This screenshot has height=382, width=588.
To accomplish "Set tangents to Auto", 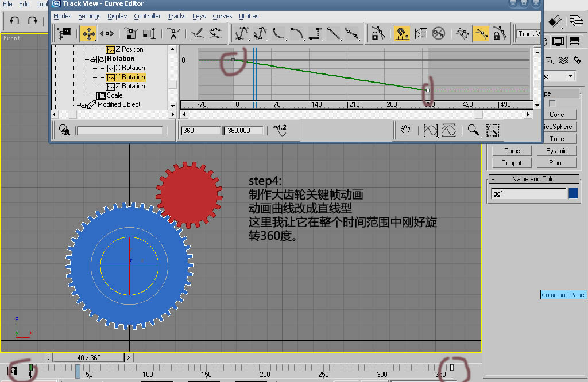I will click(x=242, y=34).
